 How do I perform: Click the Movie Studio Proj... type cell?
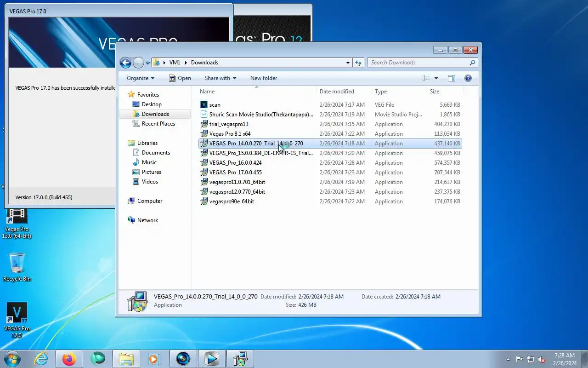[398, 115]
